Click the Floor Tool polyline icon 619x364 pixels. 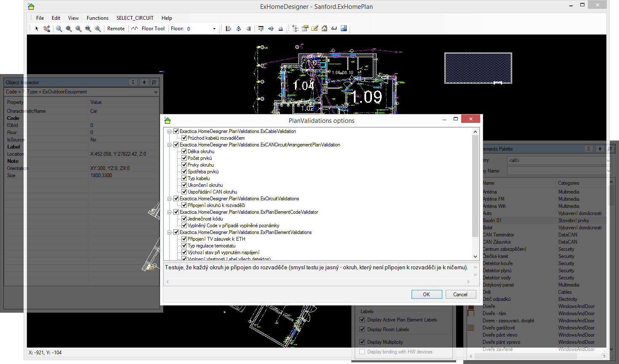tap(135, 29)
